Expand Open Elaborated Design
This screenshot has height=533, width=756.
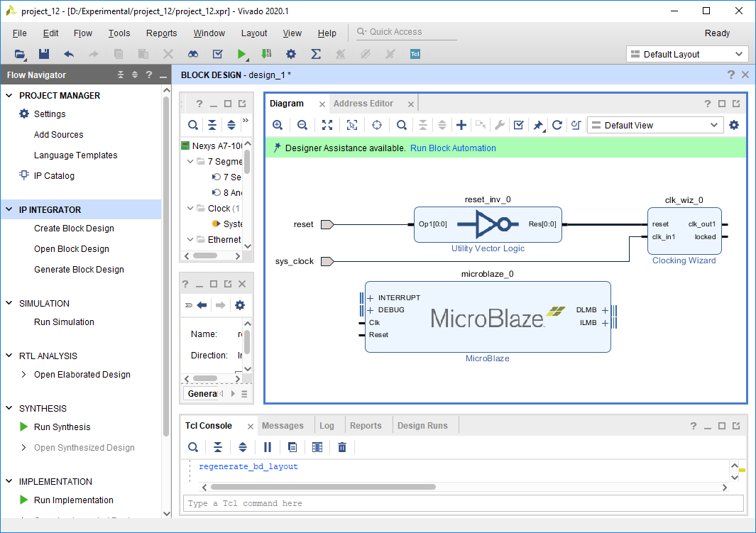point(23,375)
